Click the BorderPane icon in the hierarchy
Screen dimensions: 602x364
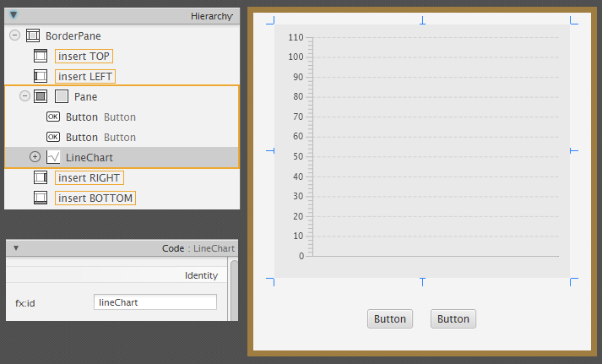click(x=34, y=36)
